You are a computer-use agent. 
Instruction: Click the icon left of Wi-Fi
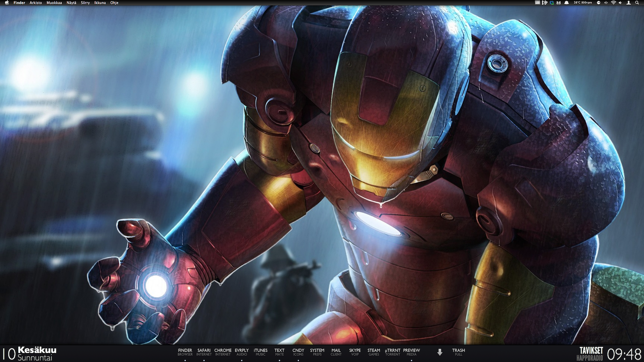[x=606, y=3]
